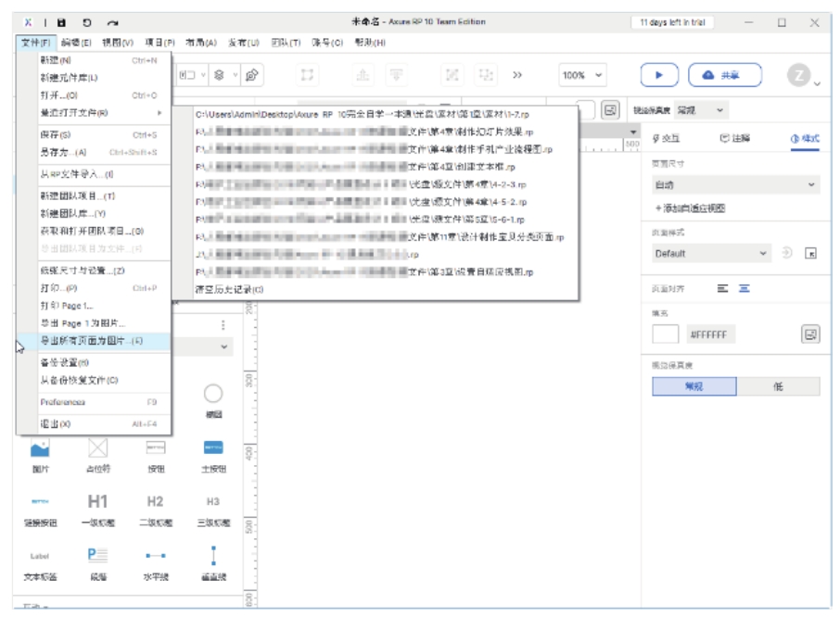This screenshot has width=840, height=617.
Task: Select the Placeholder (占位符) widget
Action: pos(98,448)
